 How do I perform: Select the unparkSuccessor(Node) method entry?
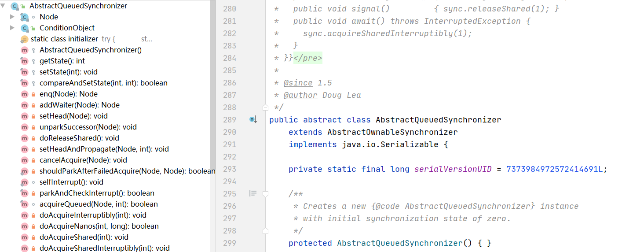pyautogui.click(x=88, y=127)
